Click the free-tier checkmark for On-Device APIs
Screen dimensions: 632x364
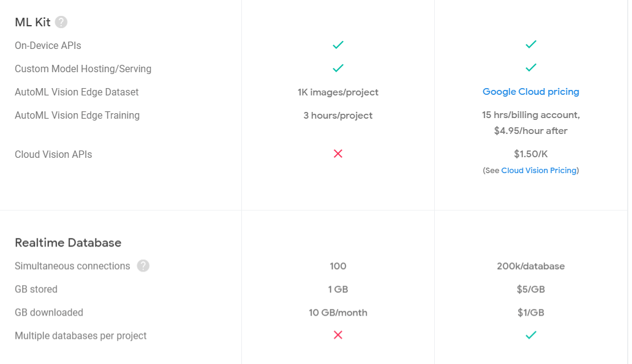tap(338, 45)
